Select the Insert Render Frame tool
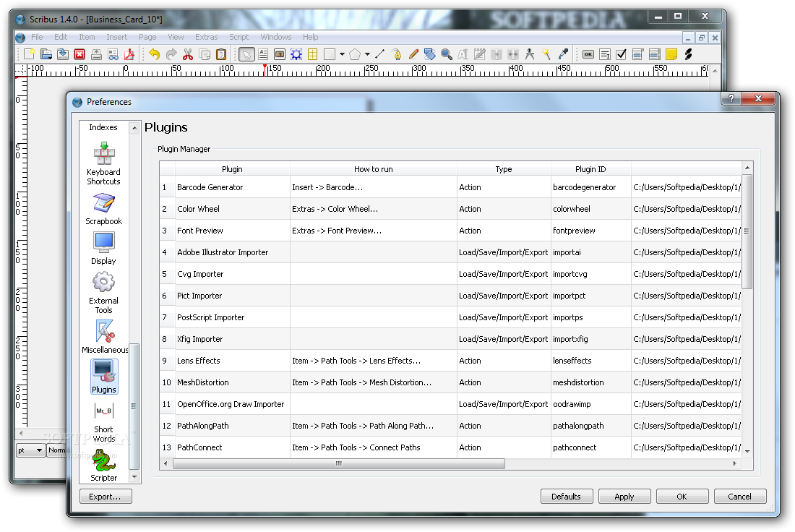This screenshot has height=532, width=795. (296, 54)
